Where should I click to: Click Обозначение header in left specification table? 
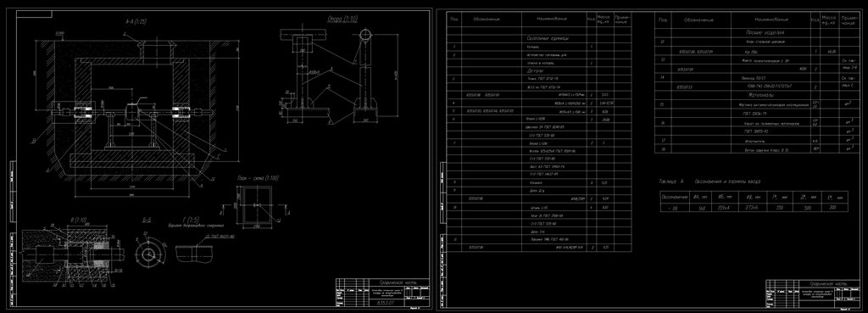point(486,19)
